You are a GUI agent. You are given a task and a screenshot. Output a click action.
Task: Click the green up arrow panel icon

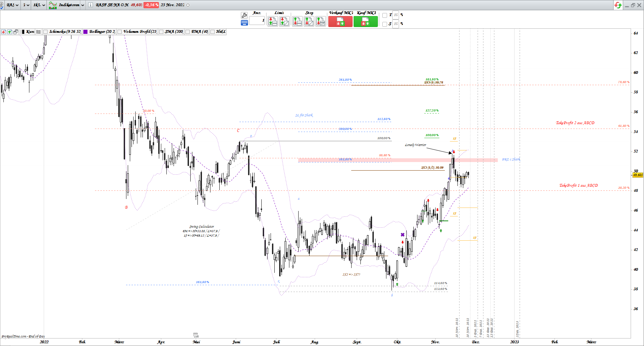click(10, 32)
